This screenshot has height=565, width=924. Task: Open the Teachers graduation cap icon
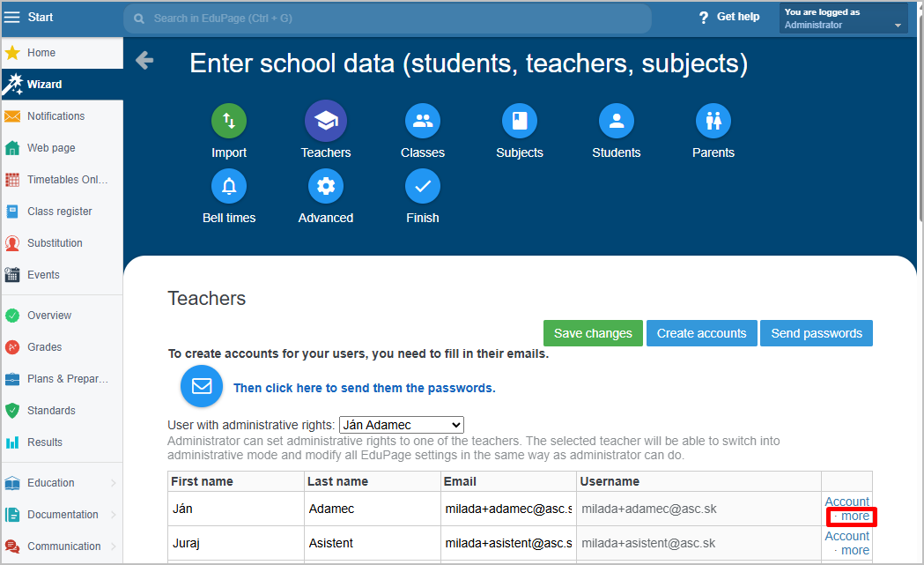pos(326,122)
